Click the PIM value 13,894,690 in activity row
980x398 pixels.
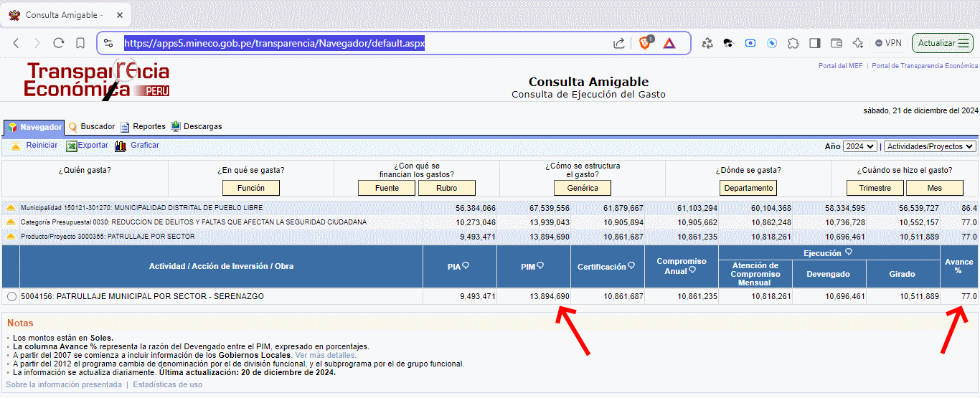(550, 296)
